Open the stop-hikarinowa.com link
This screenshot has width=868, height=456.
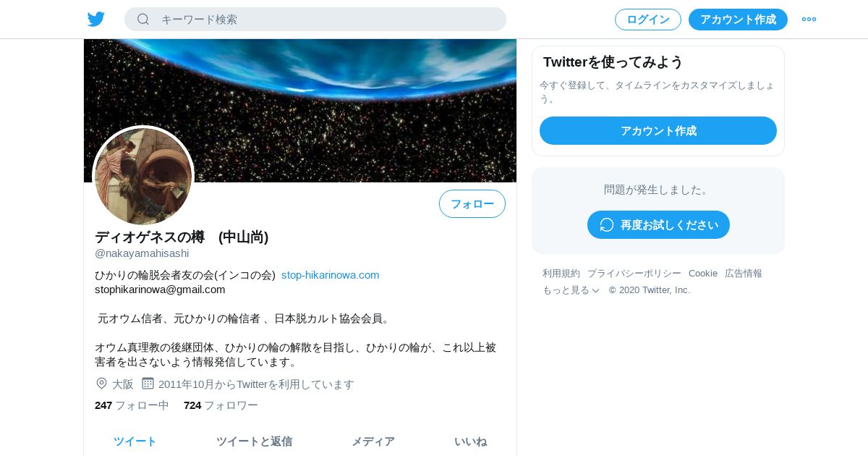[x=331, y=275]
